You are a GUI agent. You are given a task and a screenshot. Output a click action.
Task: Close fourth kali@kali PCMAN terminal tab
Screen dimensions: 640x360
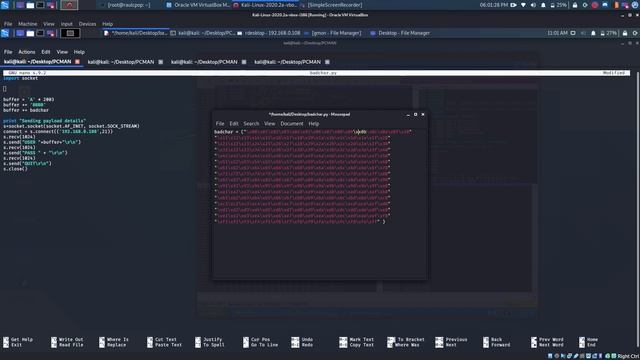(x=327, y=62)
